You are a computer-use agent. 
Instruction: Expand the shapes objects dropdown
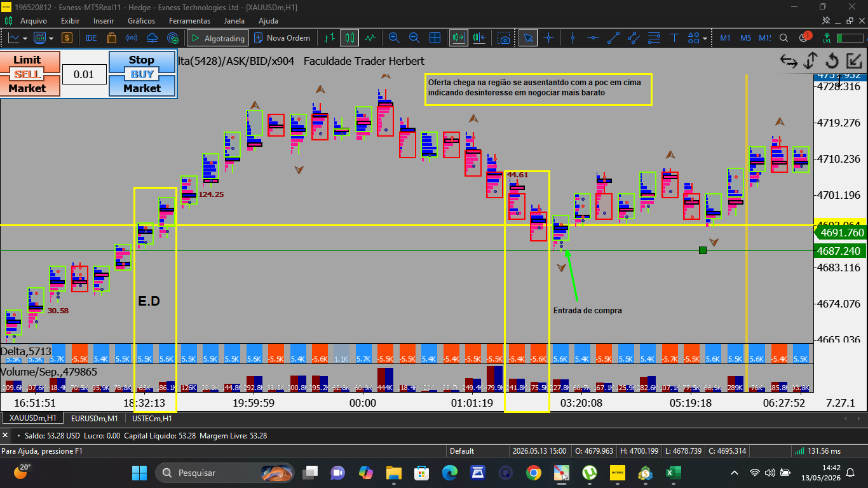coord(705,38)
